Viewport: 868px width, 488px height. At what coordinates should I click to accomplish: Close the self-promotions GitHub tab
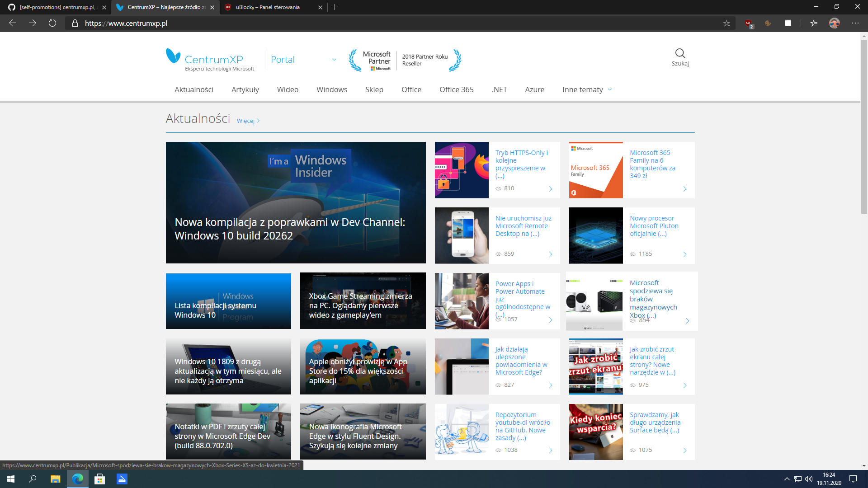[x=104, y=7]
